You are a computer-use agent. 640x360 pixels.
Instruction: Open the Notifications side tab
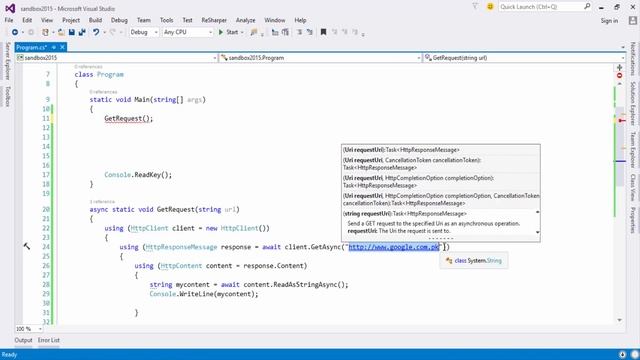click(x=633, y=59)
